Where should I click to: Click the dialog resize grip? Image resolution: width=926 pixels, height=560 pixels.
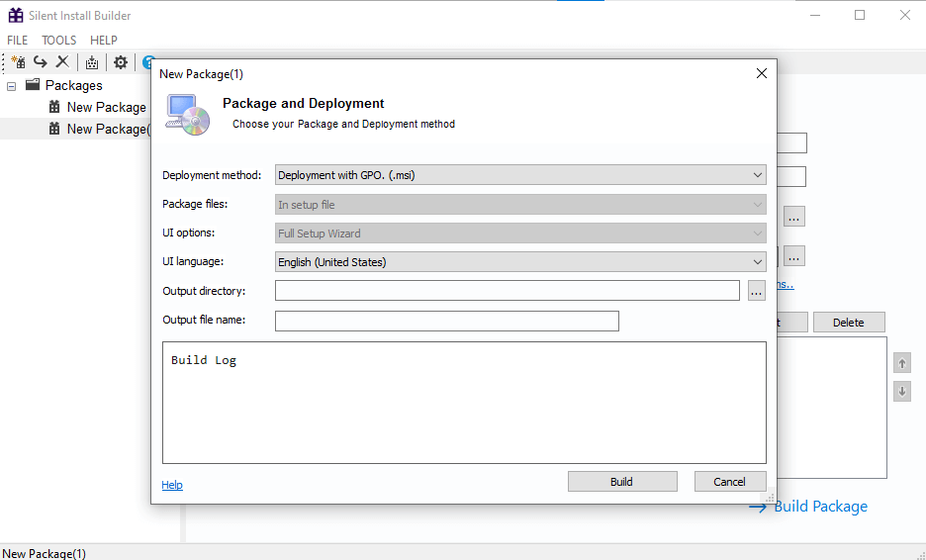(x=770, y=498)
